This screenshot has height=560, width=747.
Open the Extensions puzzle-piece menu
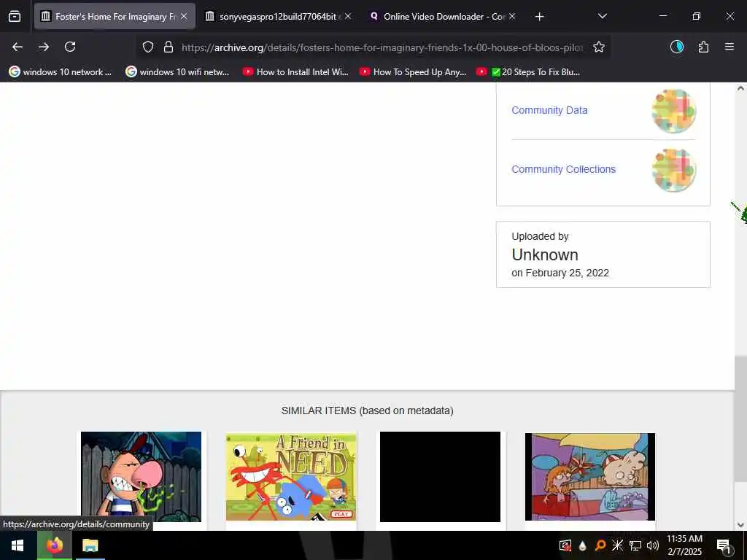pyautogui.click(x=703, y=47)
